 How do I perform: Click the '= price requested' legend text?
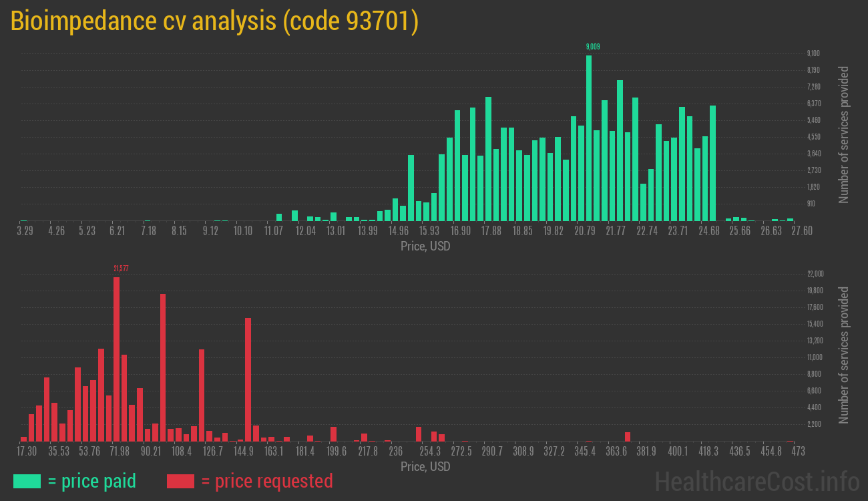coord(266,481)
